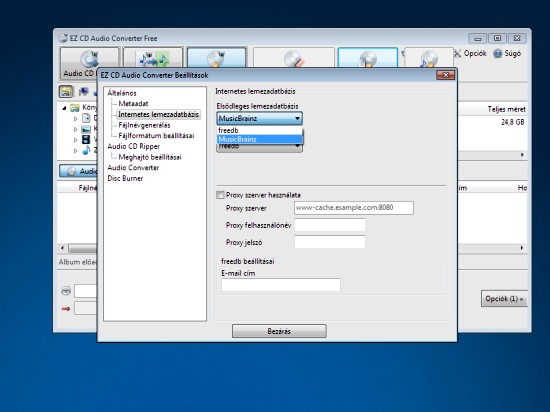Open the audio file converter mode icon
The height and width of the screenshot is (412, 550).
[x=153, y=58]
